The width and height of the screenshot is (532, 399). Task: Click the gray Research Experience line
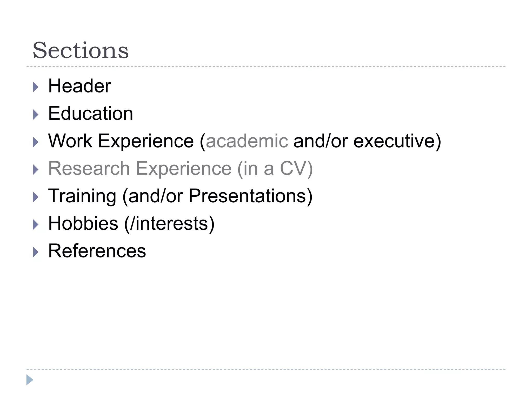point(180,169)
